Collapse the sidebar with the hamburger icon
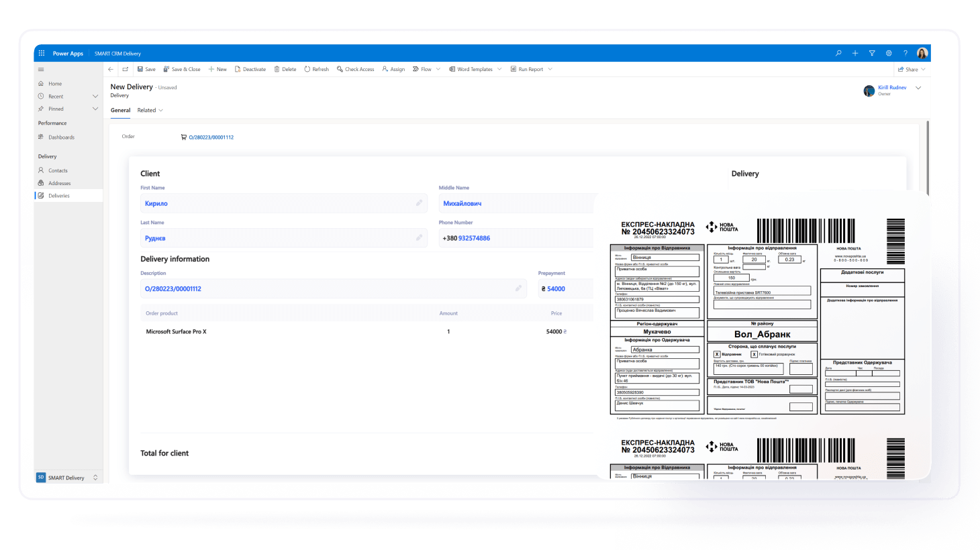 pyautogui.click(x=41, y=69)
